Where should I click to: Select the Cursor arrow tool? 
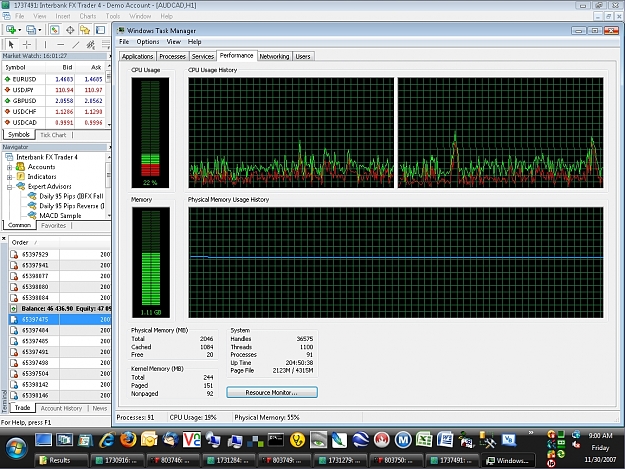tap(11, 44)
